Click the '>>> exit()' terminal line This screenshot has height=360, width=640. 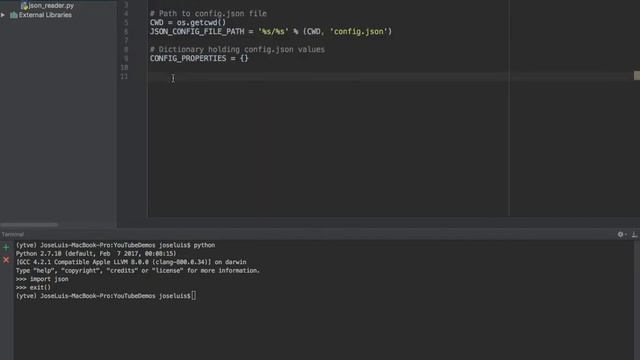(33, 287)
